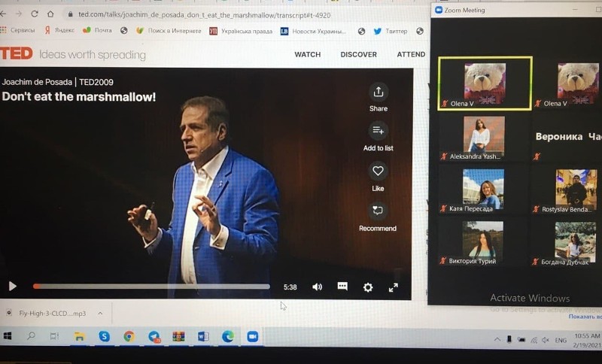The width and height of the screenshot is (602, 364).
Task: Open the video settings gear
Action: 368,287
